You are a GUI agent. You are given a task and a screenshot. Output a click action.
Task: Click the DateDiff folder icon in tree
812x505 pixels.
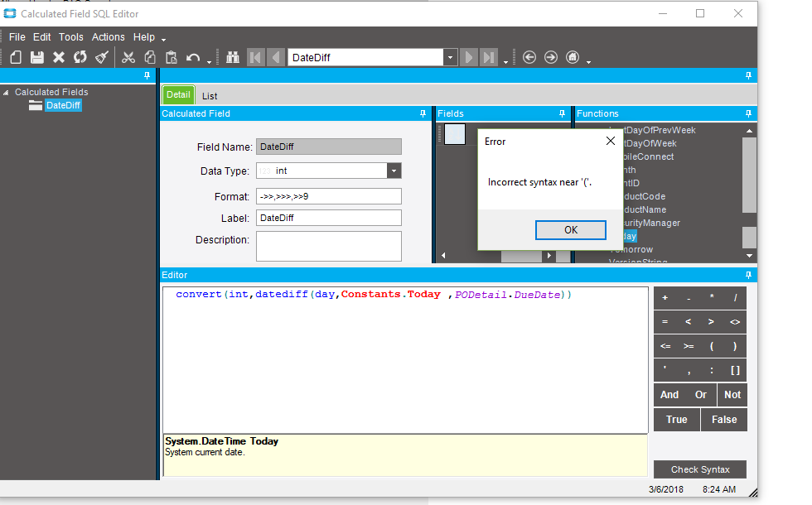(35, 106)
